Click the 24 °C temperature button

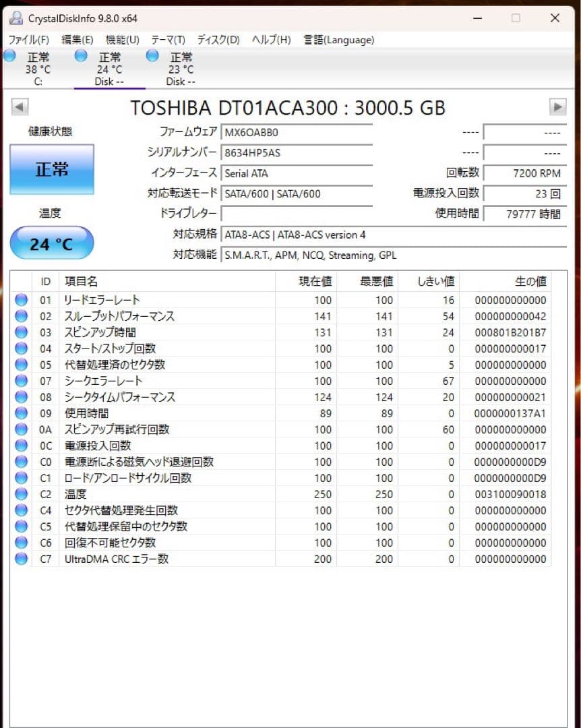coord(51,243)
